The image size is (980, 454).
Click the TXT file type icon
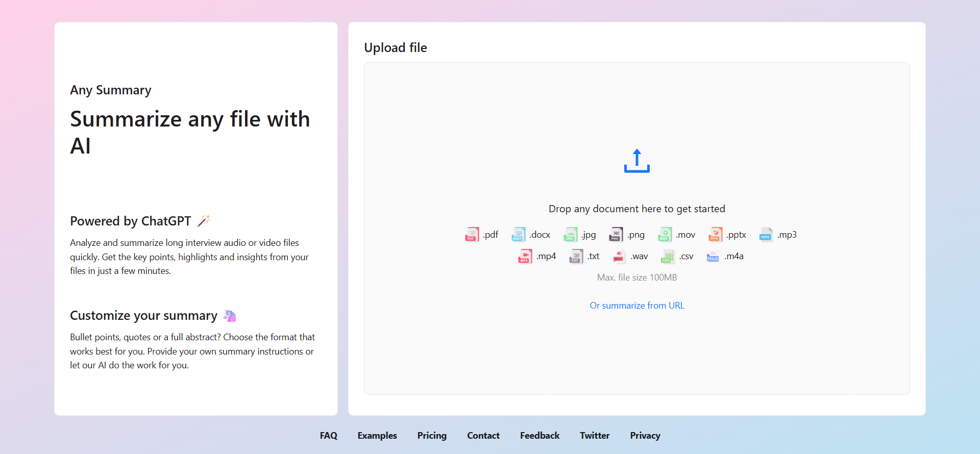[x=576, y=256]
